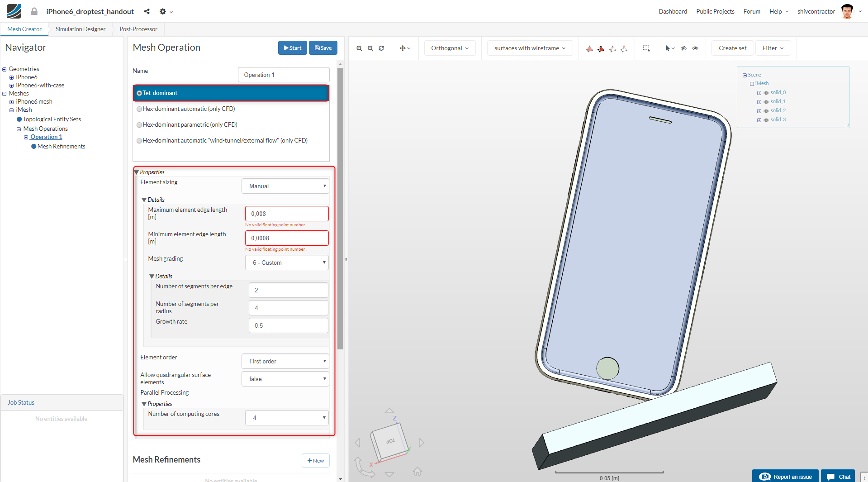The height and width of the screenshot is (482, 868).
Task: Click the user avatar picture
Action: click(x=847, y=11)
